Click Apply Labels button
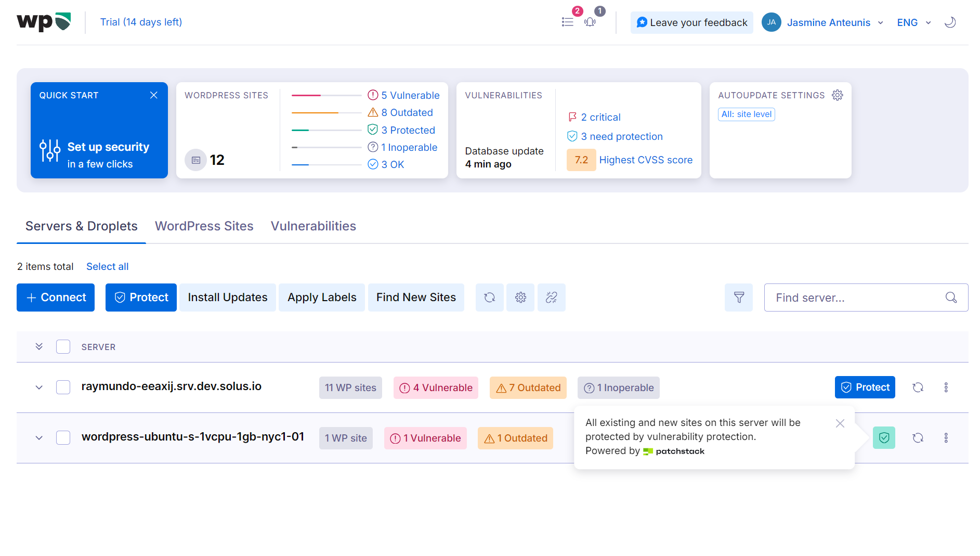Image resolution: width=980 pixels, height=556 pixels. click(322, 298)
